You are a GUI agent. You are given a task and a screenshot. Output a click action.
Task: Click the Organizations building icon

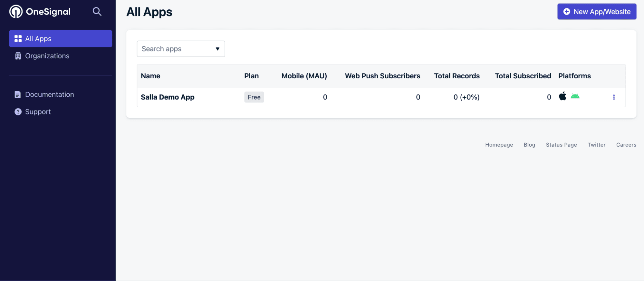[x=18, y=56]
